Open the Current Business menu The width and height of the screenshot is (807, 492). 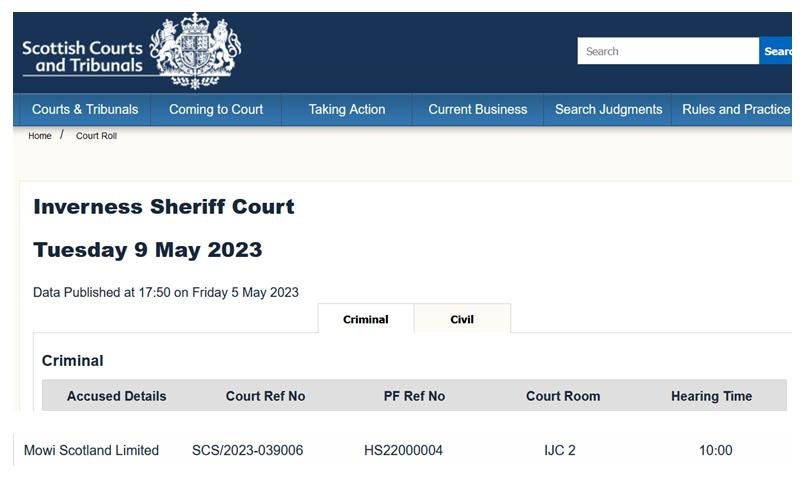point(478,110)
